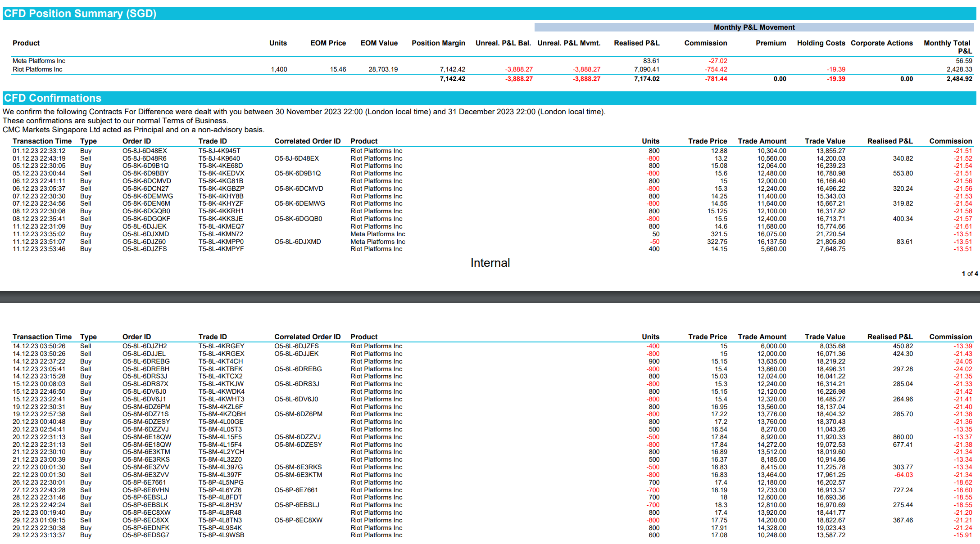Click Realised P&L 727.24
The height and width of the screenshot is (544, 980).
point(903,490)
